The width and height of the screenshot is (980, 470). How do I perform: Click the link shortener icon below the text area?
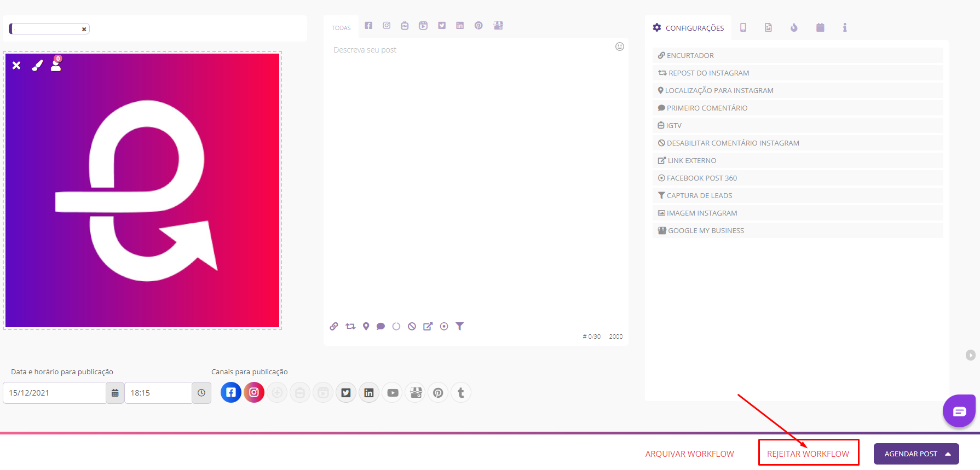tap(334, 326)
